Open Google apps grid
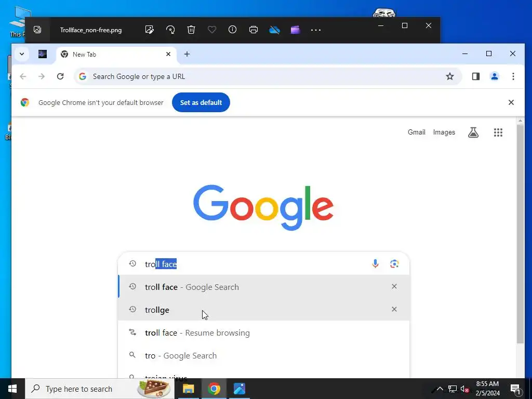Screen dimensions: 532x399 tap(498, 132)
